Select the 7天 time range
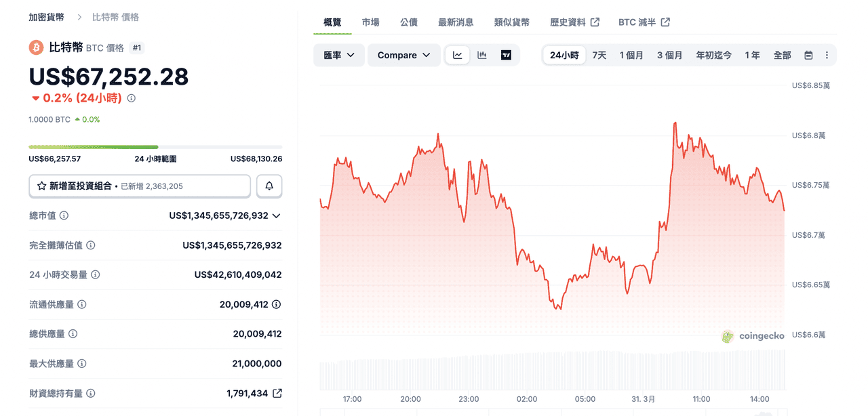The image size is (868, 416). point(599,56)
